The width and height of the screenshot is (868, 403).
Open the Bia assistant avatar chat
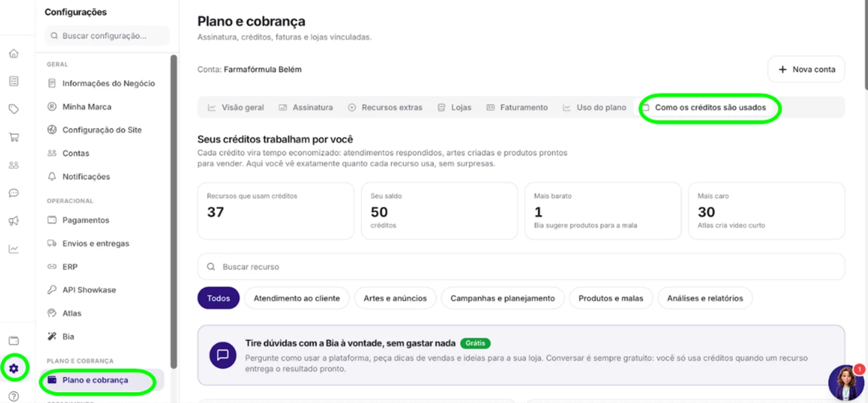tap(846, 382)
